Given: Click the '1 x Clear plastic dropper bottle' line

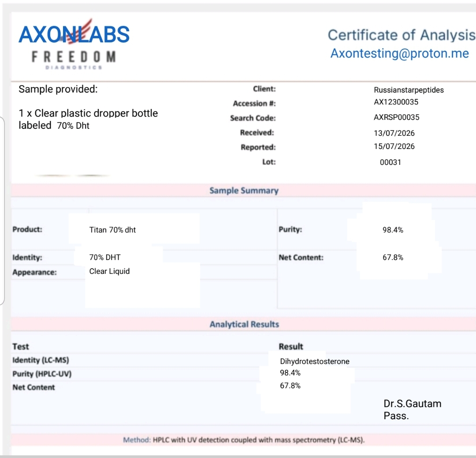Looking at the screenshot, I should point(88,113).
